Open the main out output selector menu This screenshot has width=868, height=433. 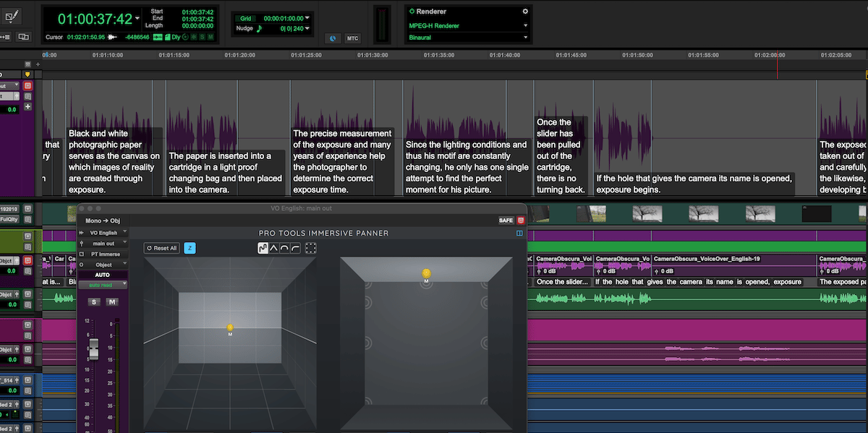(103, 244)
